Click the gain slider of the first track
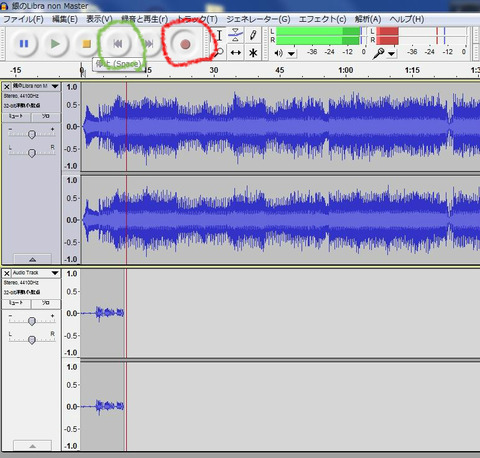Screen dimensions: 480x458 (32, 134)
